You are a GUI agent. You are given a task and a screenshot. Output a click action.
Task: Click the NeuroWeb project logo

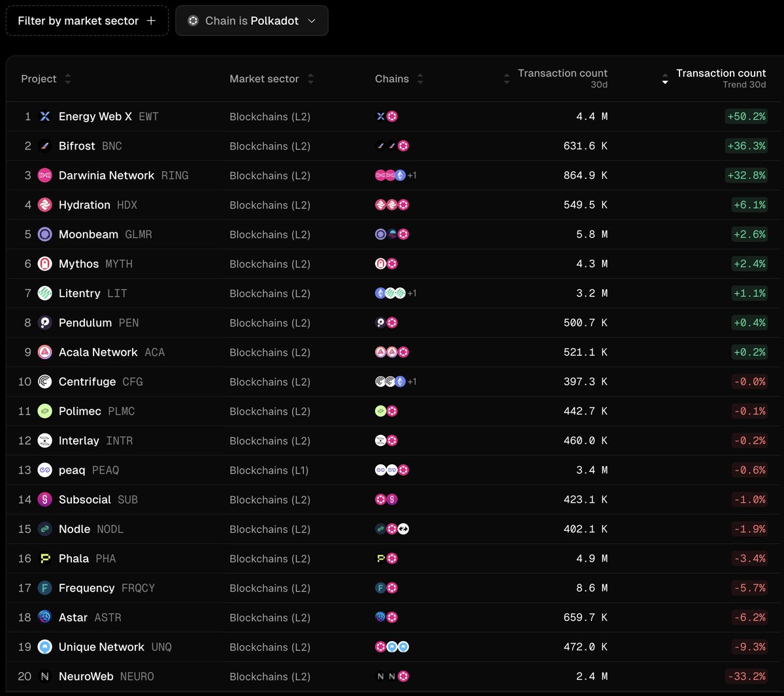click(x=44, y=676)
